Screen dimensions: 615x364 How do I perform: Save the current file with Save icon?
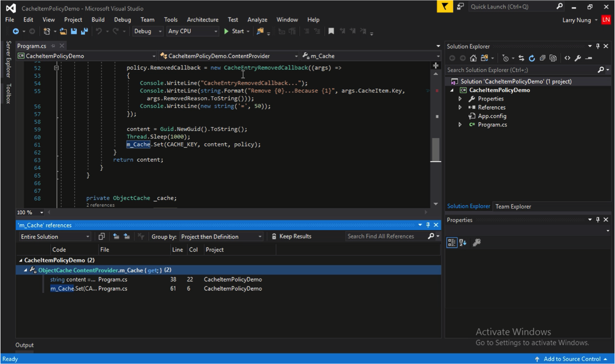click(74, 31)
